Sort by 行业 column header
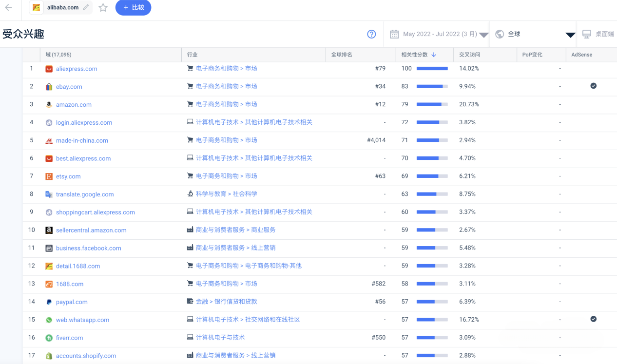Viewport: 617px width, 364px height. 192,55
